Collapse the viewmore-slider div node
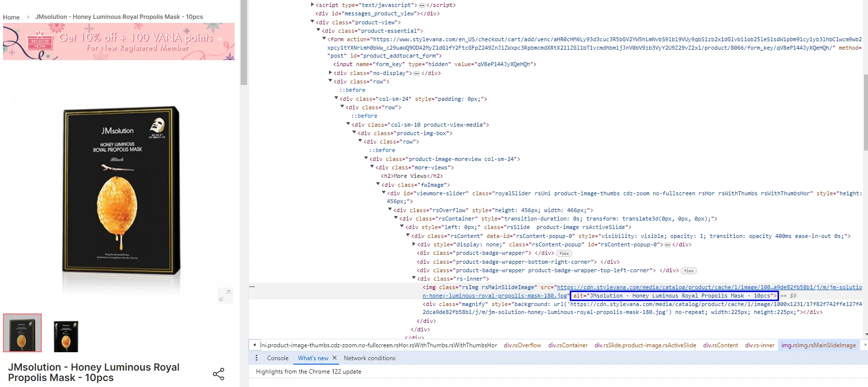This screenshot has width=868, height=387. point(384,193)
